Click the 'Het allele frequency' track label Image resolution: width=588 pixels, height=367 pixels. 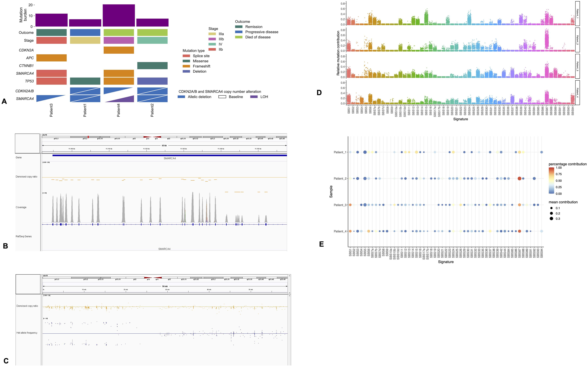(27, 333)
